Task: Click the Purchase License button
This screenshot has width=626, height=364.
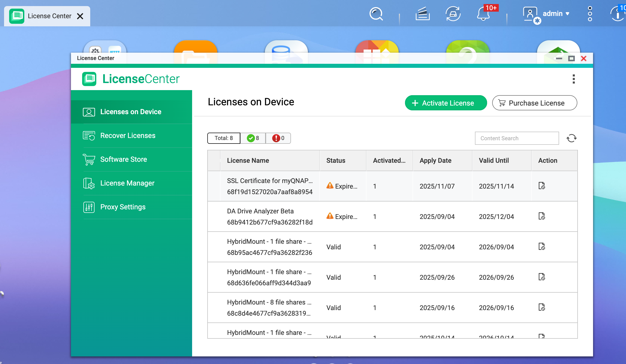Action: pos(534,103)
